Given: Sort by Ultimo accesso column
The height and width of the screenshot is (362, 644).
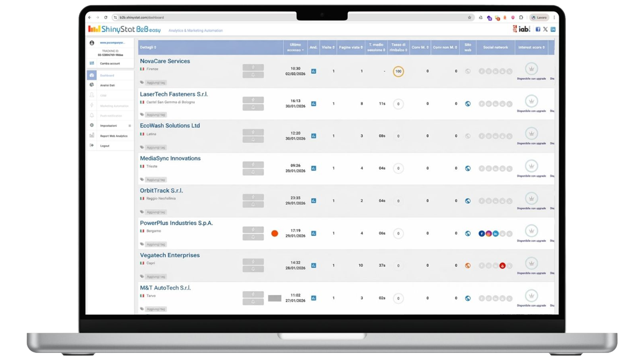Looking at the screenshot, I should click(295, 47).
